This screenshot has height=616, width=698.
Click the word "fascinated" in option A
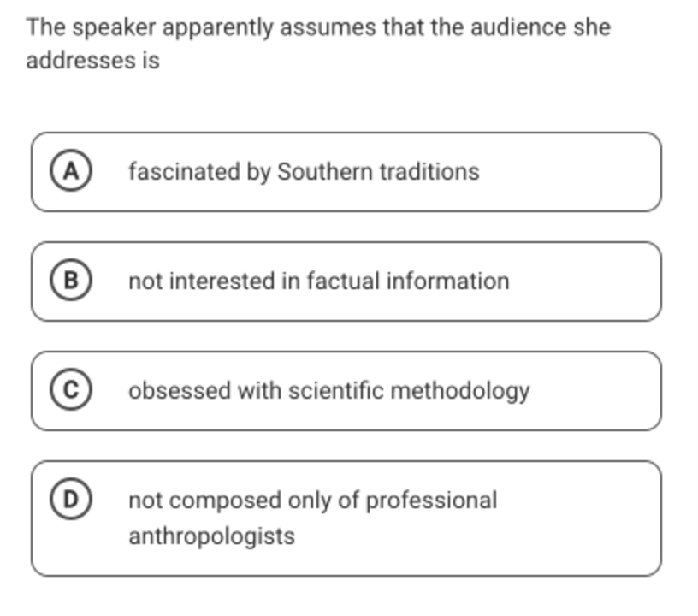(184, 172)
